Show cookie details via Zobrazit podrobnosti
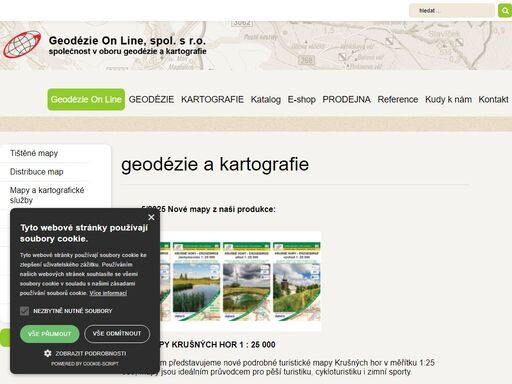 pos(91,353)
